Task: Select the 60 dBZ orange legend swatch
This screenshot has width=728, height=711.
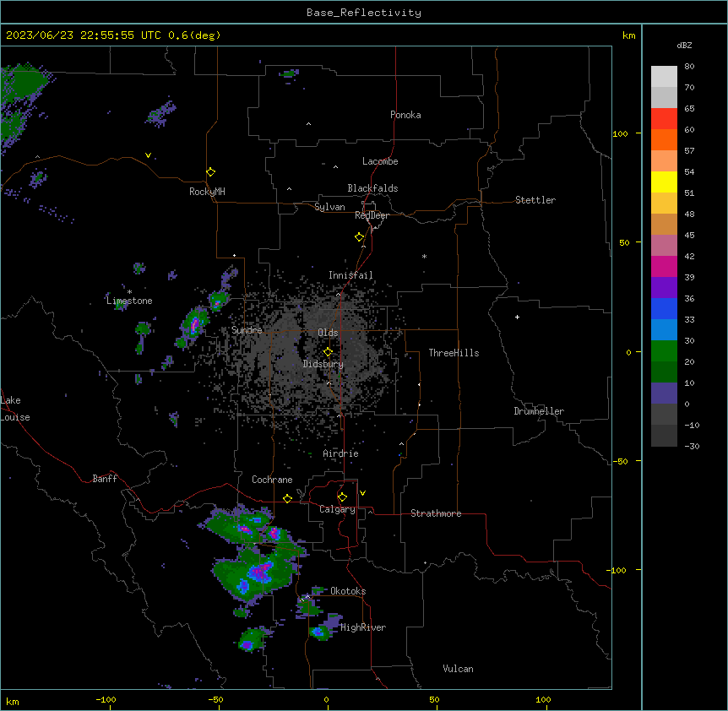Action: click(664, 139)
